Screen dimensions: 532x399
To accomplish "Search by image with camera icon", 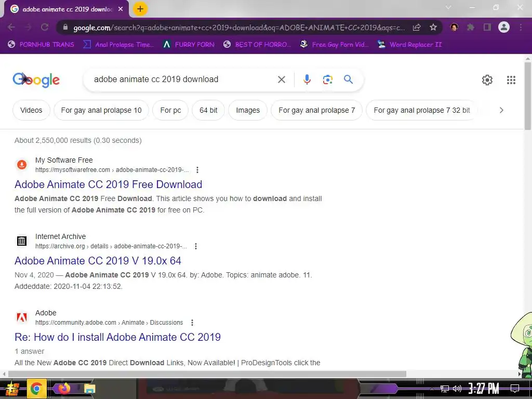I will (x=327, y=79).
